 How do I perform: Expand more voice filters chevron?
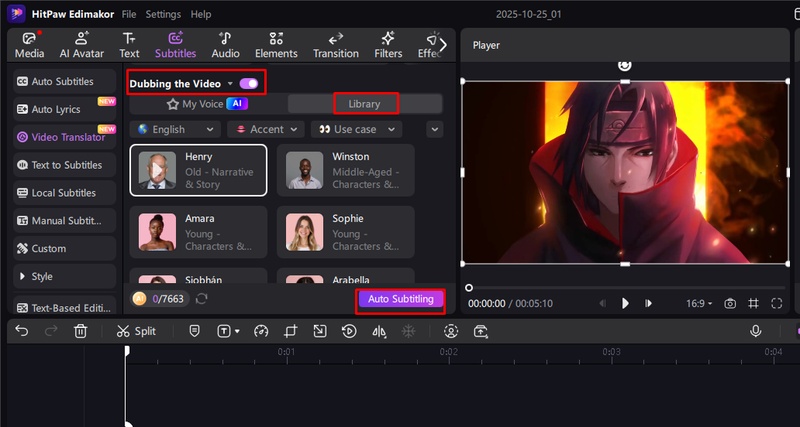(435, 130)
